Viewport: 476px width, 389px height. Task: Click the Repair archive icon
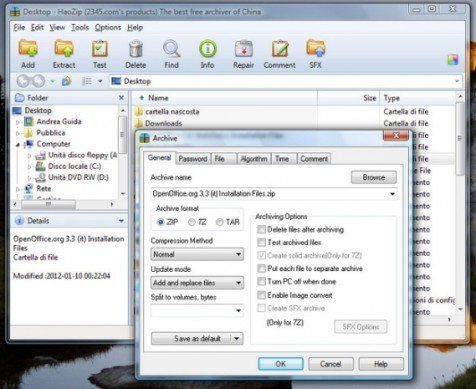pos(244,49)
